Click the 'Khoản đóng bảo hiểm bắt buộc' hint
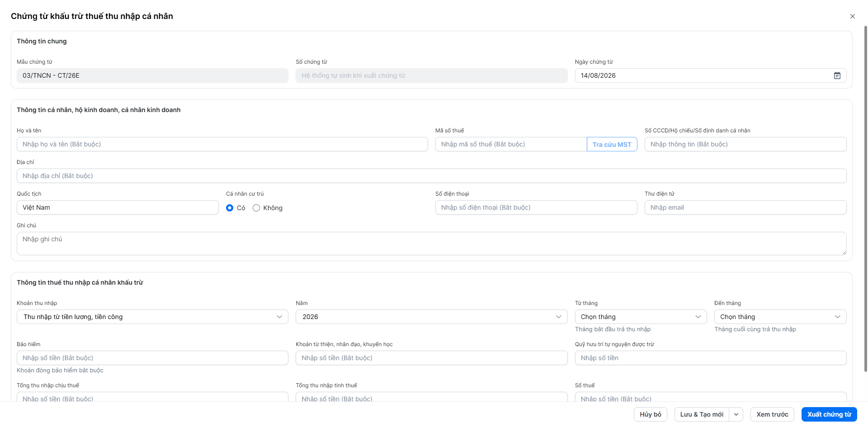The height and width of the screenshot is (427, 868). pos(60,371)
